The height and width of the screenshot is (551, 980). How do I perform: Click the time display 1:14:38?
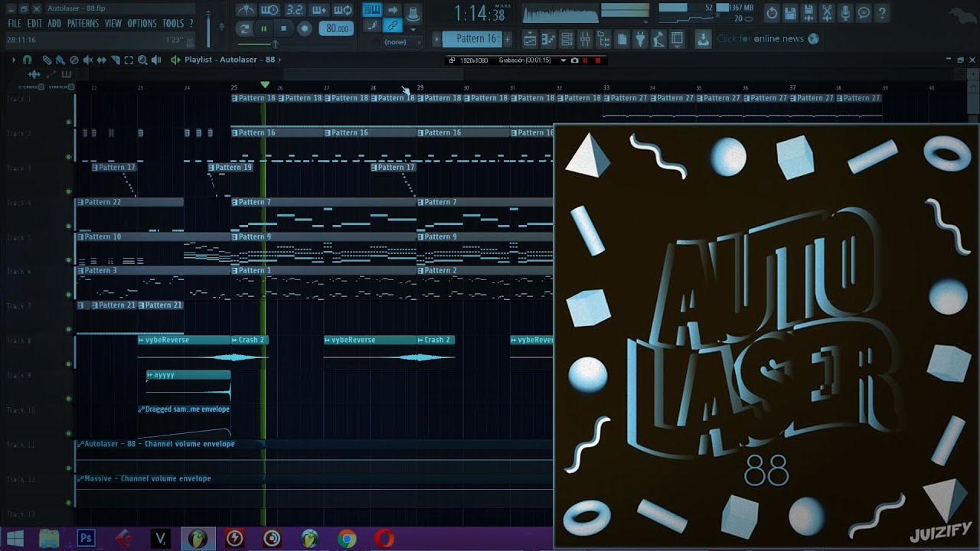(x=479, y=13)
